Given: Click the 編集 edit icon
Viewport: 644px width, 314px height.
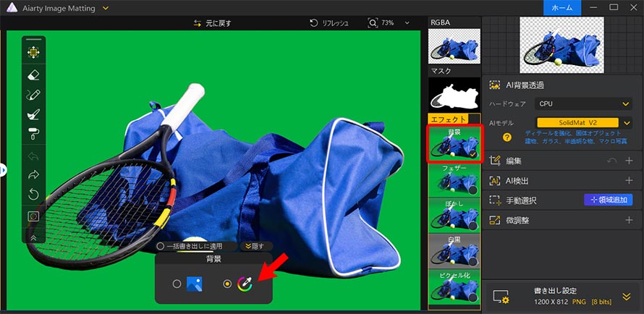Looking at the screenshot, I should coord(495,161).
